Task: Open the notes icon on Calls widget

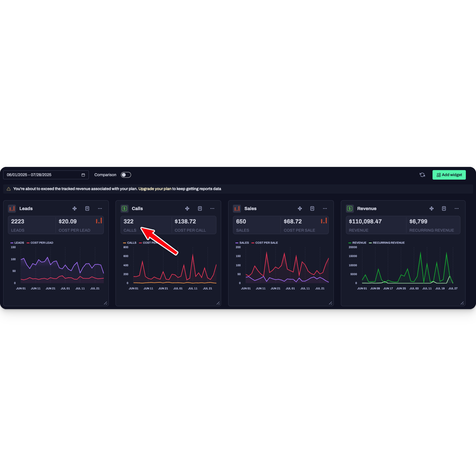Action: point(200,208)
